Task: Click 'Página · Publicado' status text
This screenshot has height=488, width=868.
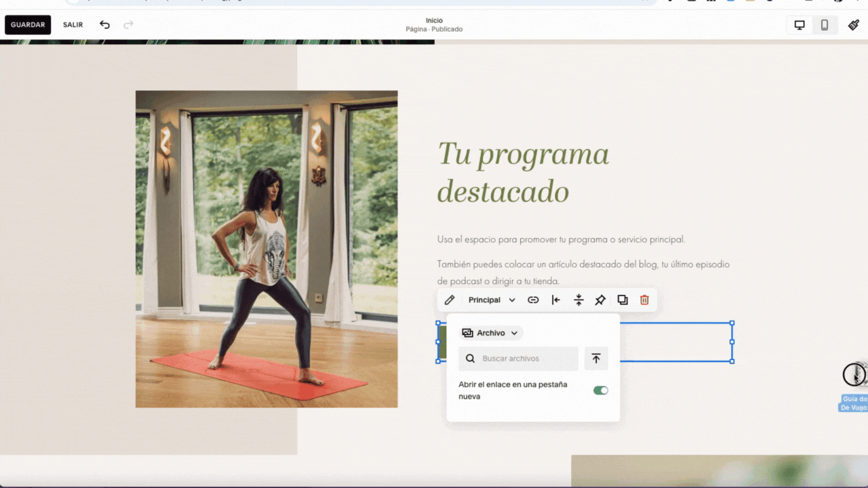Action: [434, 29]
